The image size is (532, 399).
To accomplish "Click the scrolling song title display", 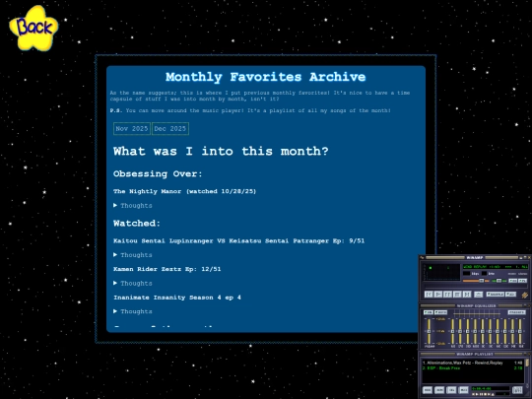I will coord(496,267).
